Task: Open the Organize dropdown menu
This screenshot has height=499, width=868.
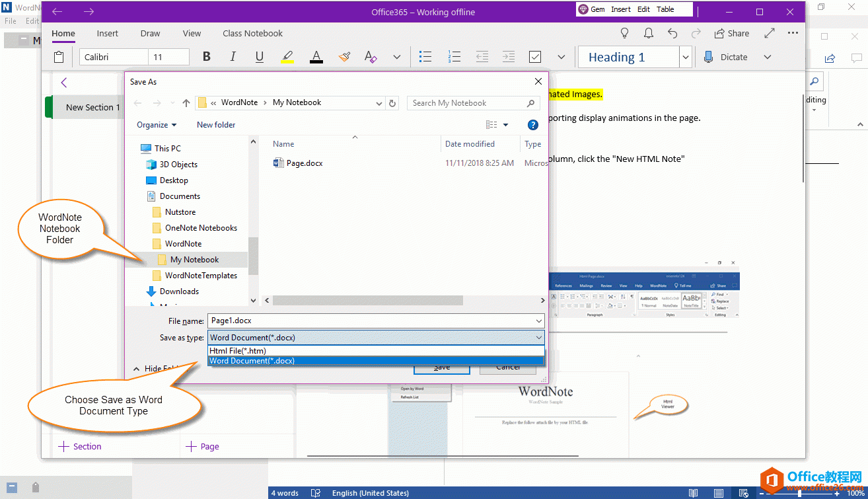Action: point(157,124)
